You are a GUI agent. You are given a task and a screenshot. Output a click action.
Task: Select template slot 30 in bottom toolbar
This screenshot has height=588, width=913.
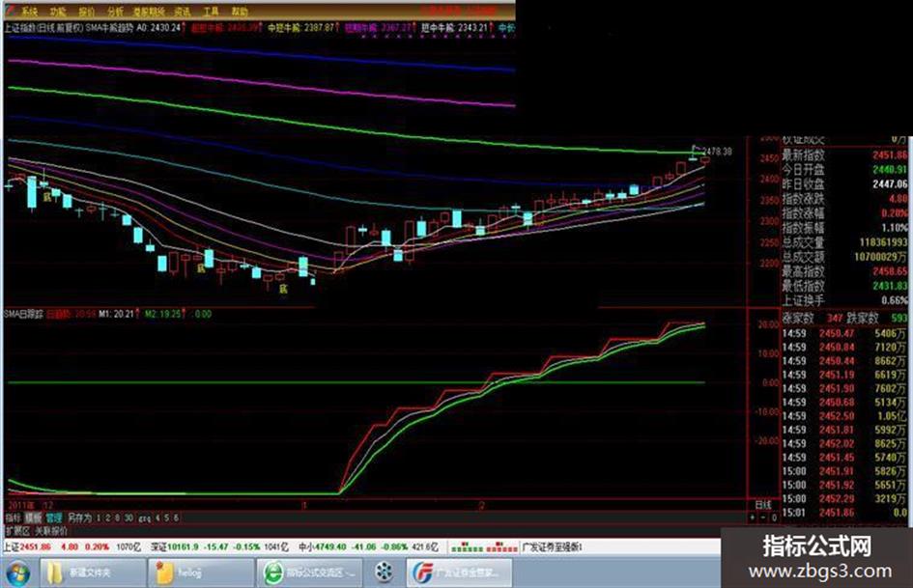coord(128,518)
